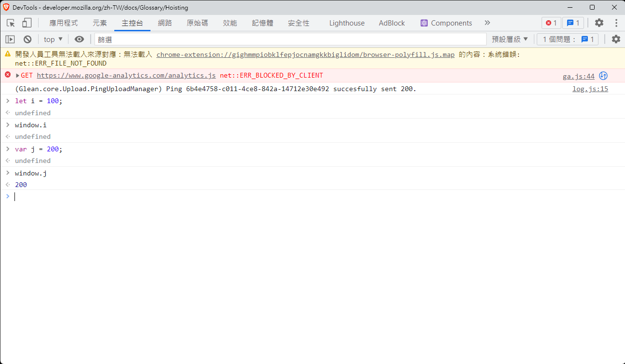Image resolution: width=625 pixels, height=364 pixels.
Task: Show the console sidebar panel
Action: pyautogui.click(x=10, y=39)
